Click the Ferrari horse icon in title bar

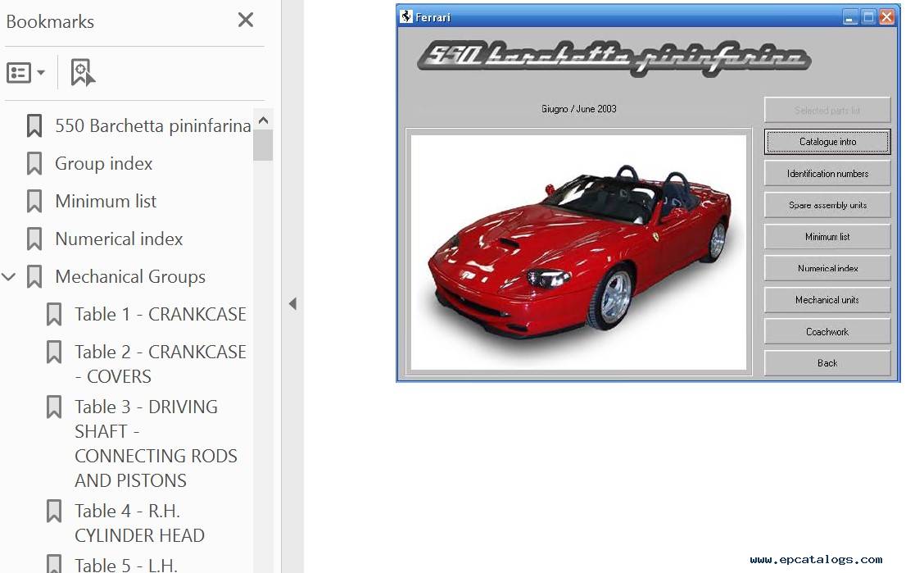[406, 16]
